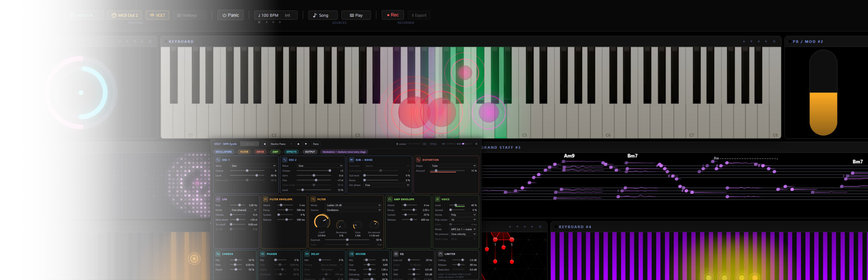The height and width of the screenshot is (280, 868).
Task: Open the Distortion Shape dropdown
Action: pos(453,166)
